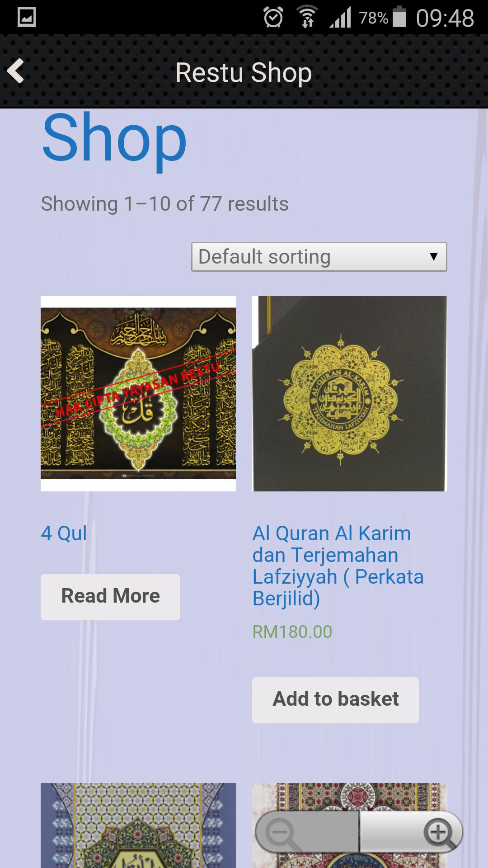488x868 pixels.
Task: Open the 4 Qul calligraphy thumbnail
Action: point(138,394)
